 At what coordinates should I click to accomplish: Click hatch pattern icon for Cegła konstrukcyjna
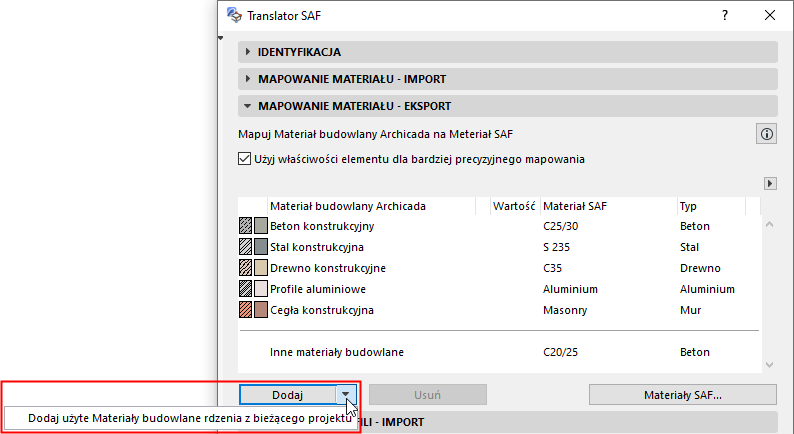coord(246,310)
